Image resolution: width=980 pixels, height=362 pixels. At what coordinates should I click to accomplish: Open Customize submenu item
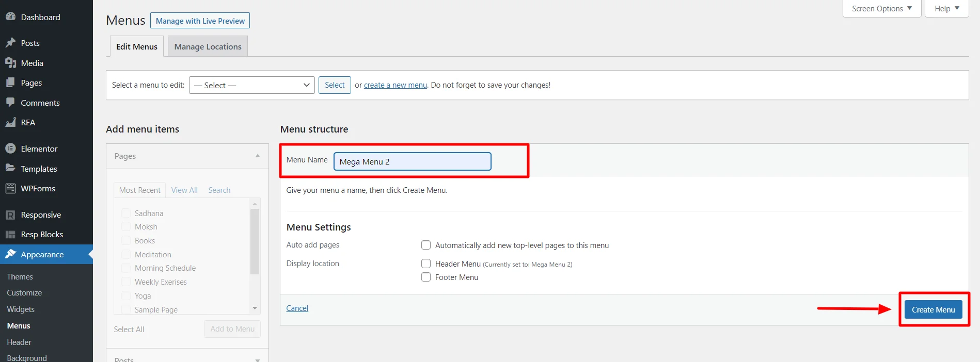point(24,292)
